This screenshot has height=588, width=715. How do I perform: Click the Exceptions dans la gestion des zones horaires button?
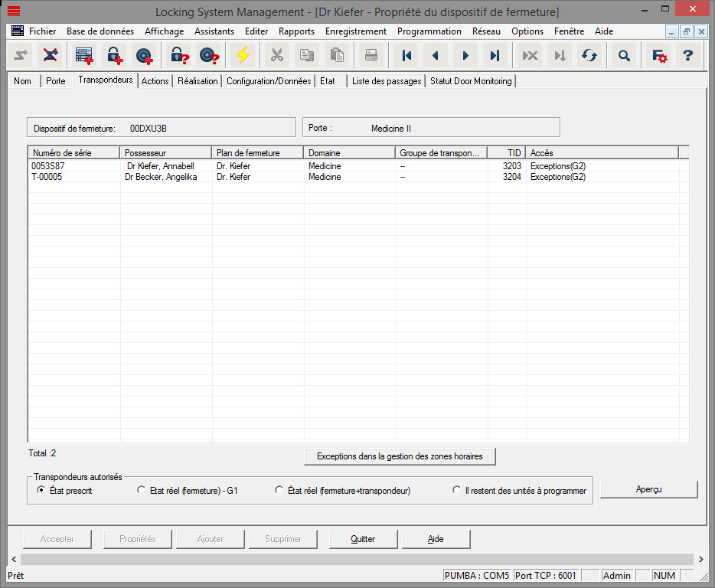click(400, 456)
